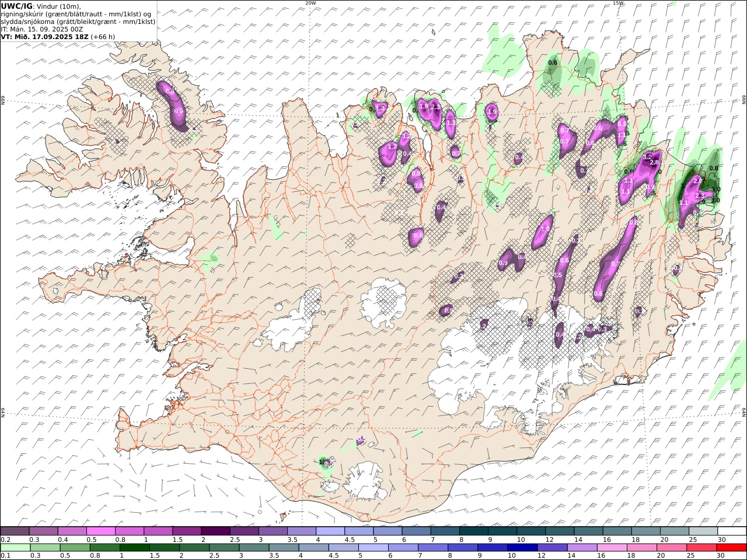Pick the darkest green 1 rain scale swatch
This screenshot has width=747, height=560.
pos(135,548)
